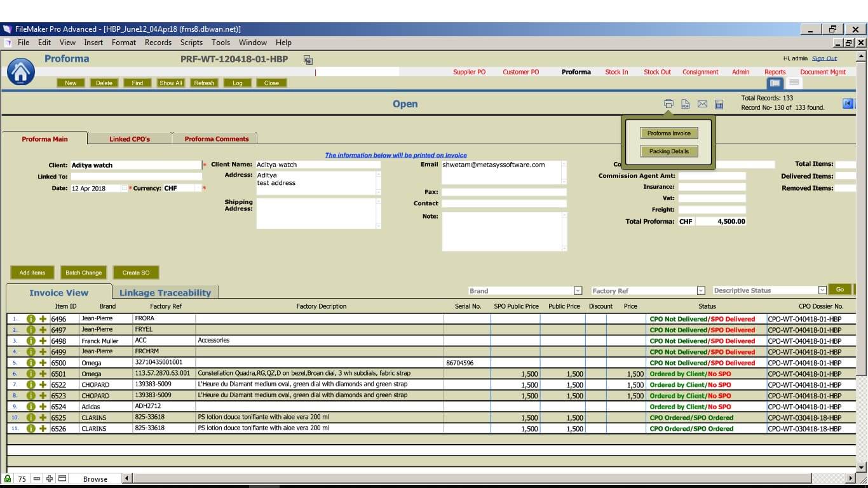Switch to list view icon

(x=793, y=83)
